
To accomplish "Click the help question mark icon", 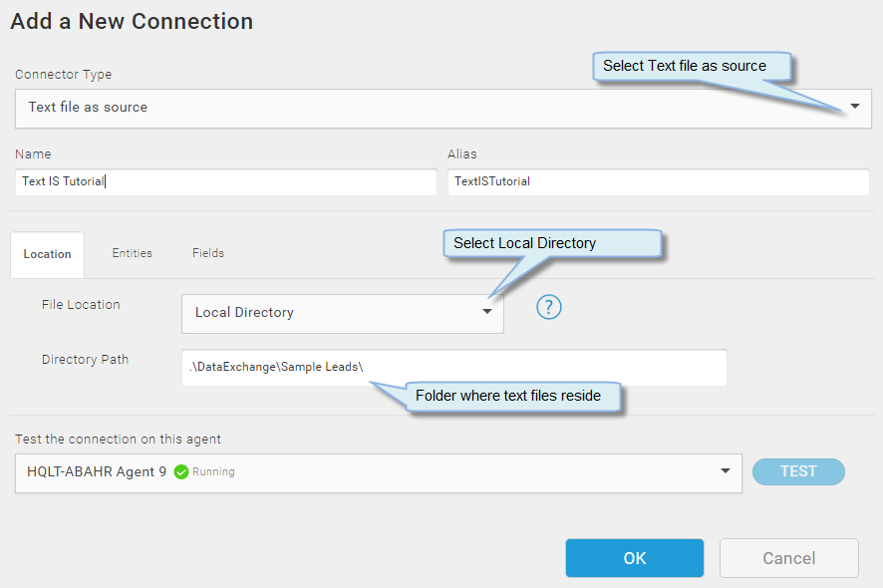I will coord(548,307).
